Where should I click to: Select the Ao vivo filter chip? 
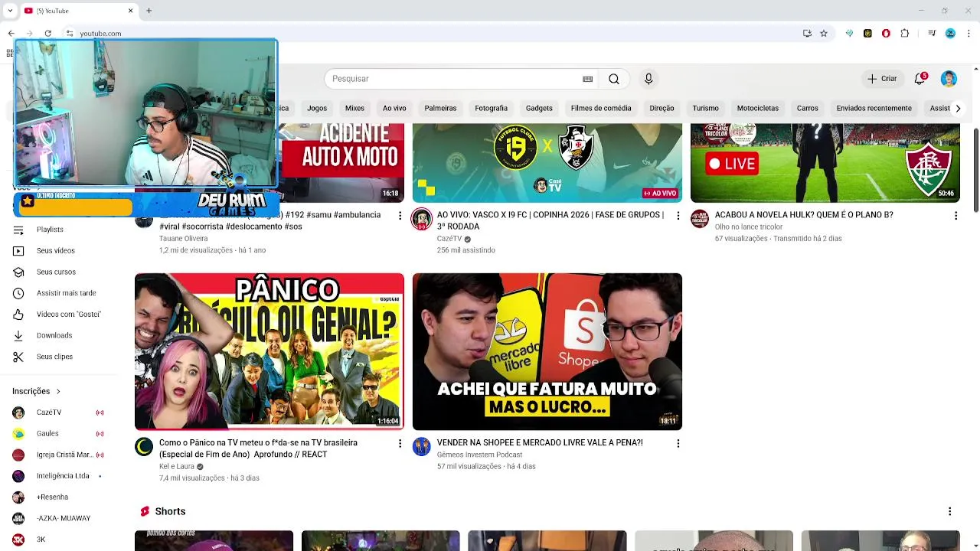point(394,109)
